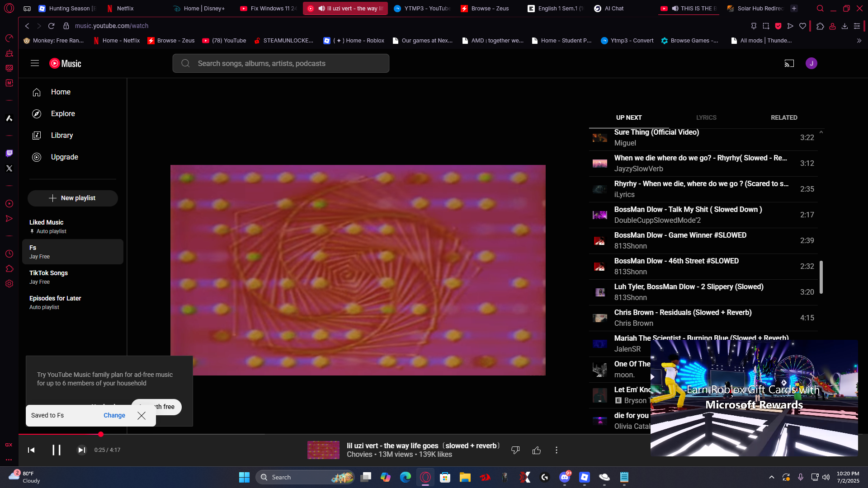This screenshot has width=868, height=488.
Task: Open the TikTok Songs playlist
Action: coord(73,277)
